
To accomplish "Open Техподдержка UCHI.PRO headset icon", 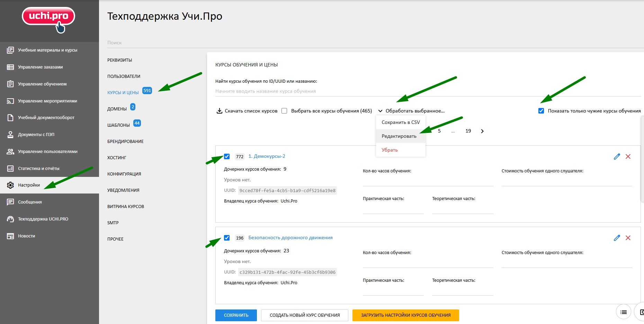I will (10, 219).
